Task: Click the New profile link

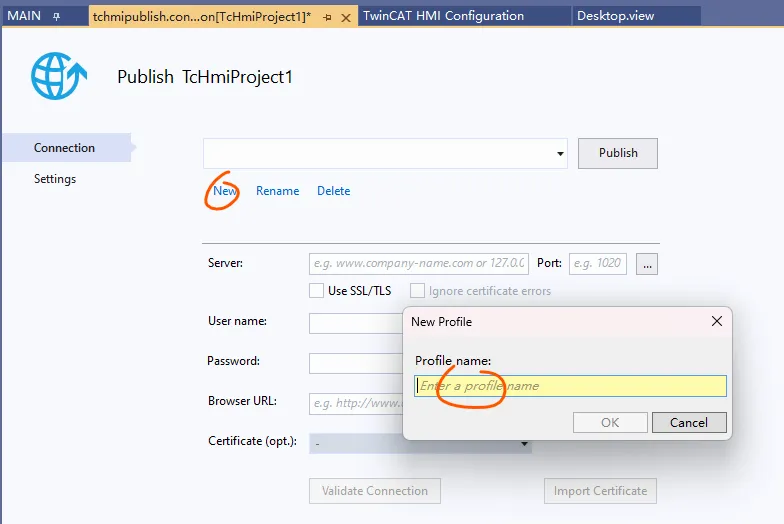Action: (224, 191)
